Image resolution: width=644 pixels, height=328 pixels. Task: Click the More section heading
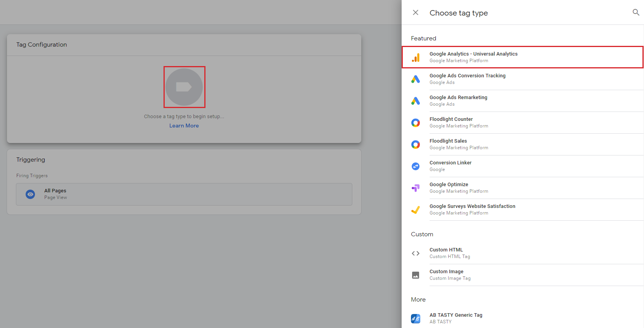pos(418,300)
